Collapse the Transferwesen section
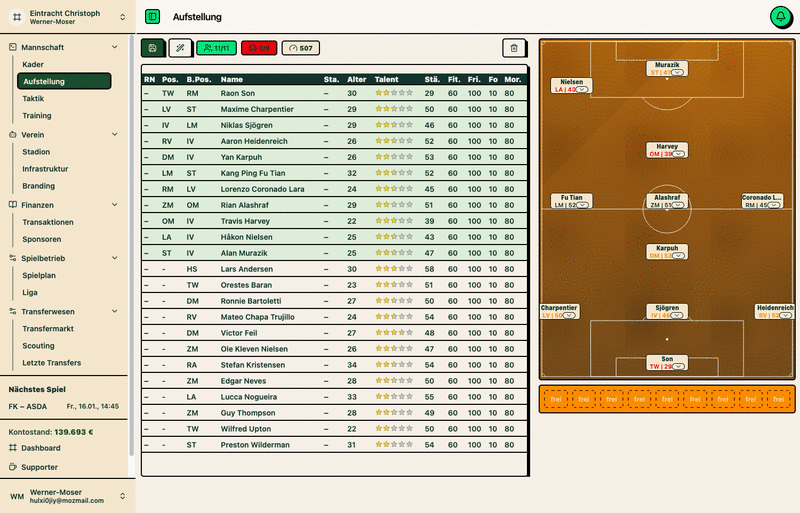The height and width of the screenshot is (513, 800). pos(115,311)
